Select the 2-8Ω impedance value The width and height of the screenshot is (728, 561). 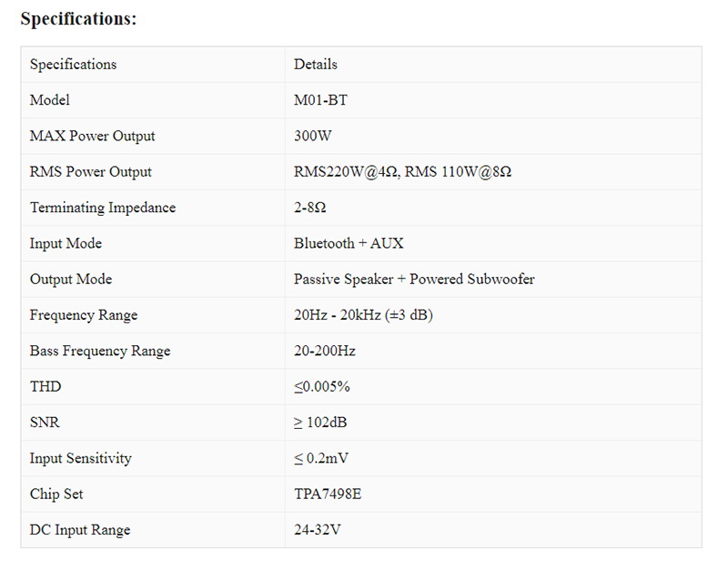(310, 208)
